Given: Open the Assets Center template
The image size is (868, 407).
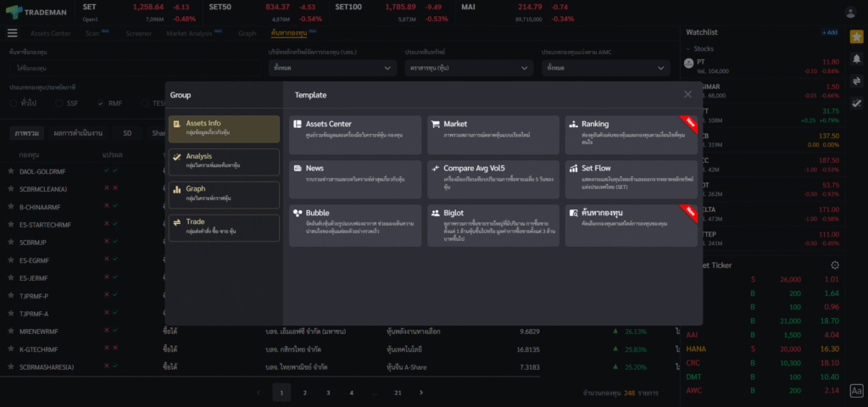Looking at the screenshot, I should point(354,135).
